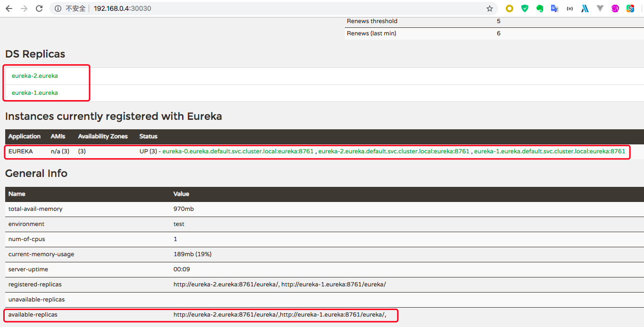Click the registered-replicas URL value
This screenshot has width=644, height=327.
(280, 284)
